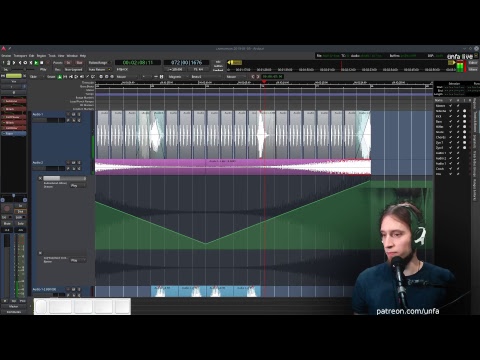Open the Window menu
The height and width of the screenshot is (360, 480).
[72, 56]
